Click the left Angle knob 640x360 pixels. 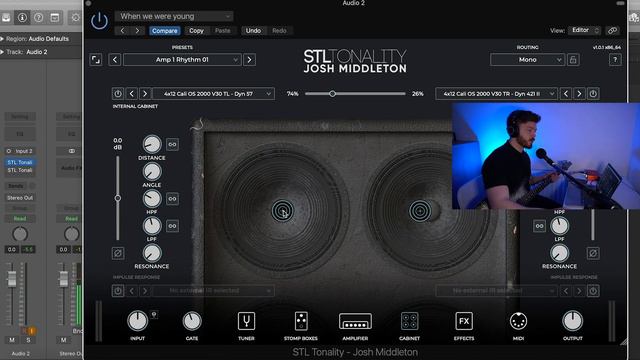(152, 172)
